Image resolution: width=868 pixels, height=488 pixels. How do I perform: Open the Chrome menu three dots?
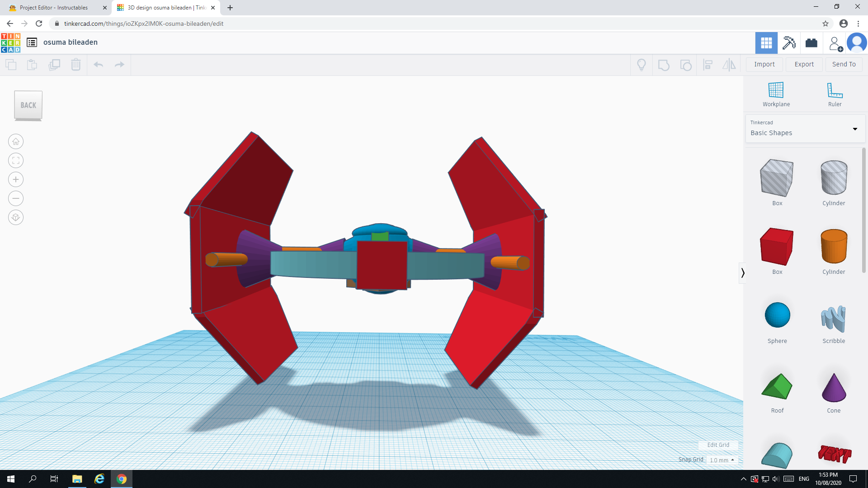[x=859, y=23]
